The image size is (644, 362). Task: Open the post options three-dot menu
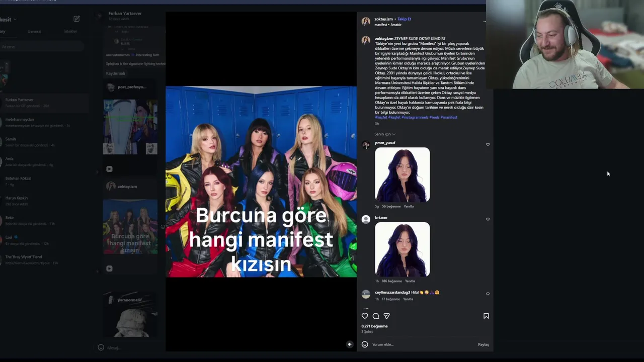pyautogui.click(x=485, y=22)
